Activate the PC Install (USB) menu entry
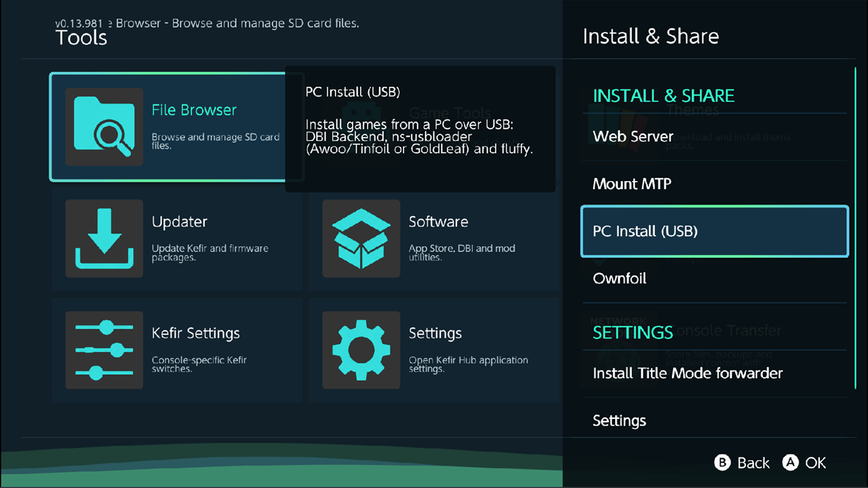The height and width of the screenshot is (488, 868). 715,231
